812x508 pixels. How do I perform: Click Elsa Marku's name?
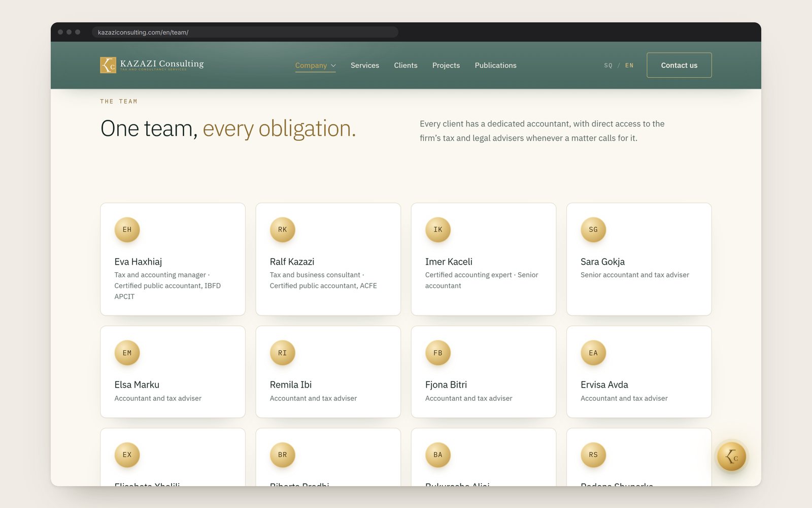click(x=137, y=385)
